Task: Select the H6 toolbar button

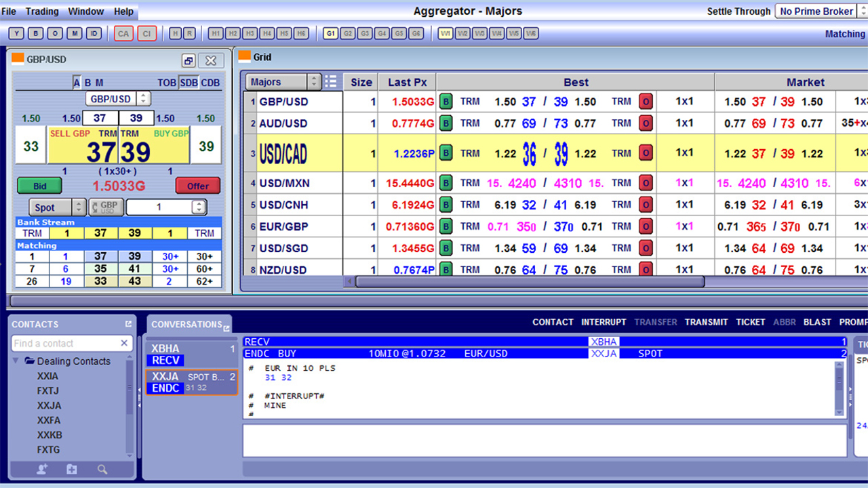Action: click(301, 33)
